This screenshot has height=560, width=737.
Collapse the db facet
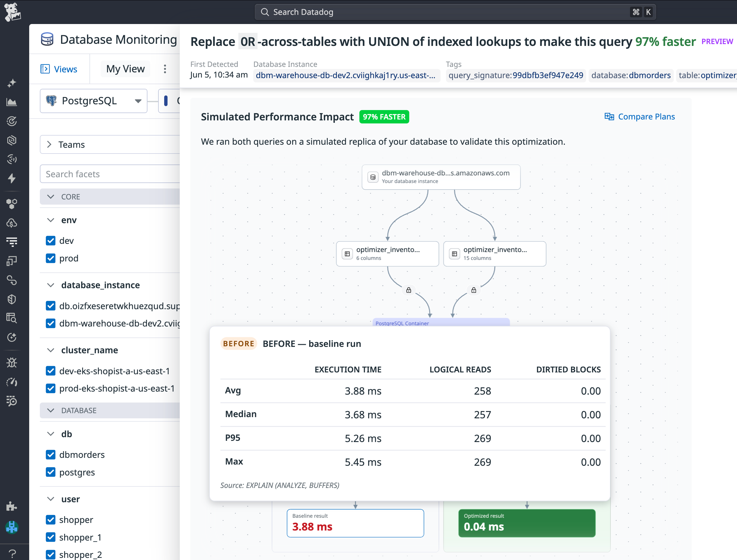(x=51, y=434)
